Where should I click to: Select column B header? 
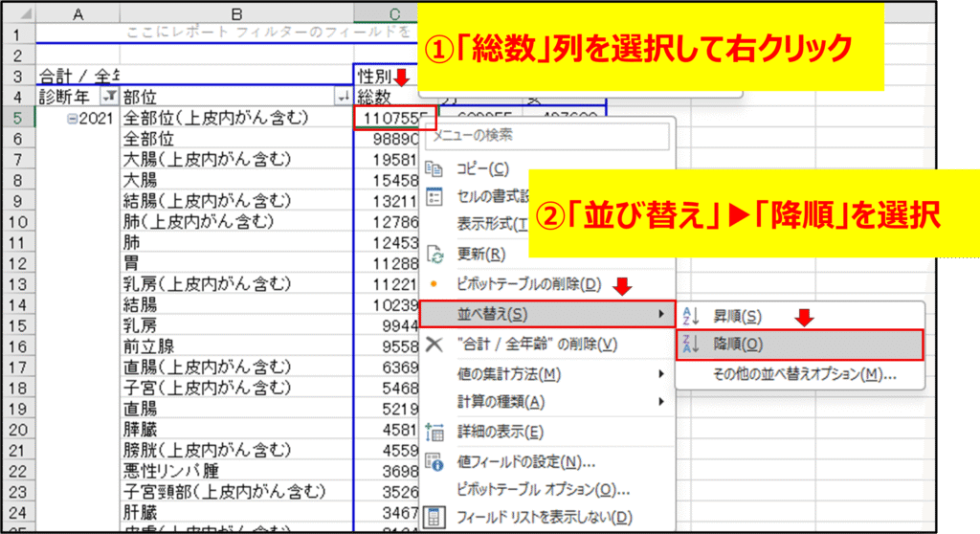click(x=237, y=13)
